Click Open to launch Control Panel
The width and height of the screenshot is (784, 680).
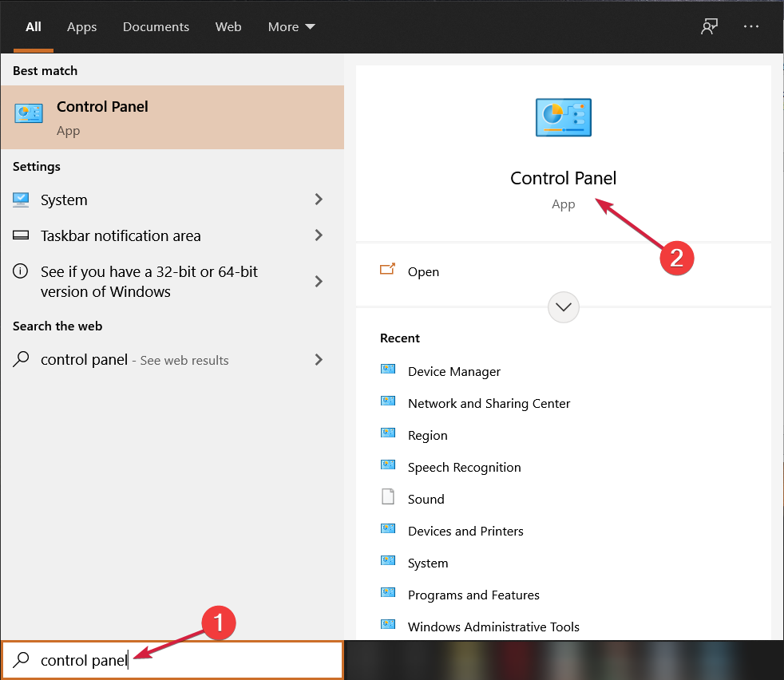pos(422,271)
